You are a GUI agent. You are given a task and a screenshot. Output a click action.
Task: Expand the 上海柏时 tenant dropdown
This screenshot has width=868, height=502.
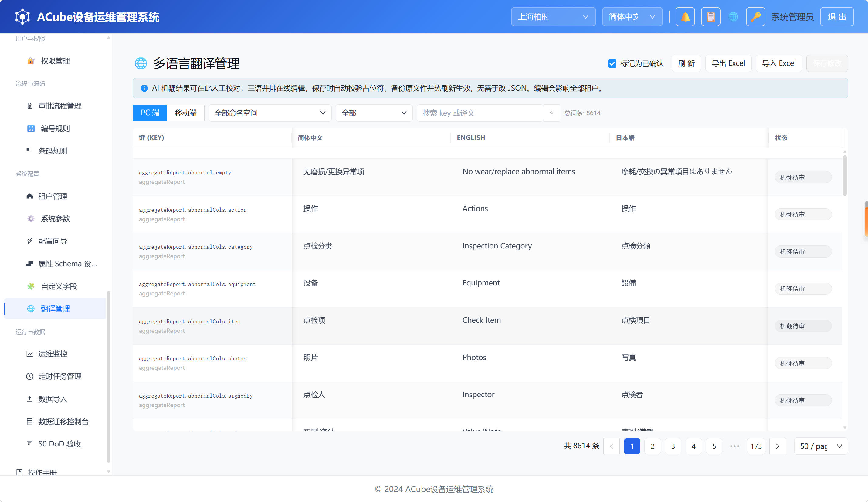[x=553, y=16]
